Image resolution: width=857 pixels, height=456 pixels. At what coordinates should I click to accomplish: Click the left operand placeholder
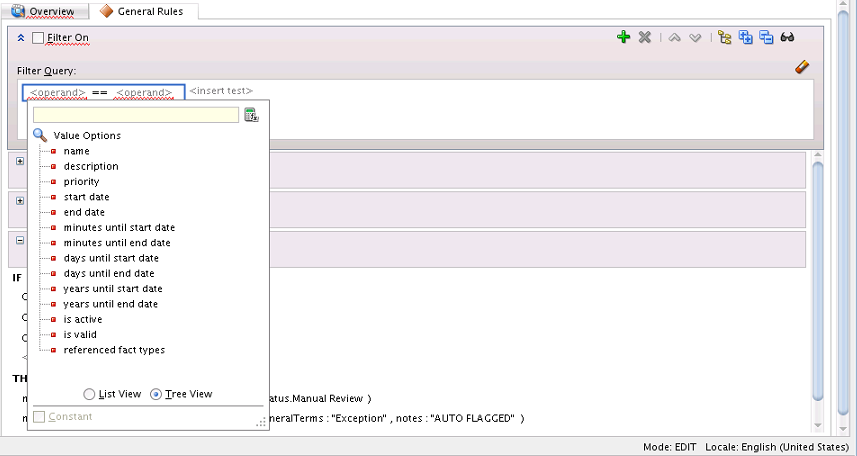pyautogui.click(x=57, y=92)
